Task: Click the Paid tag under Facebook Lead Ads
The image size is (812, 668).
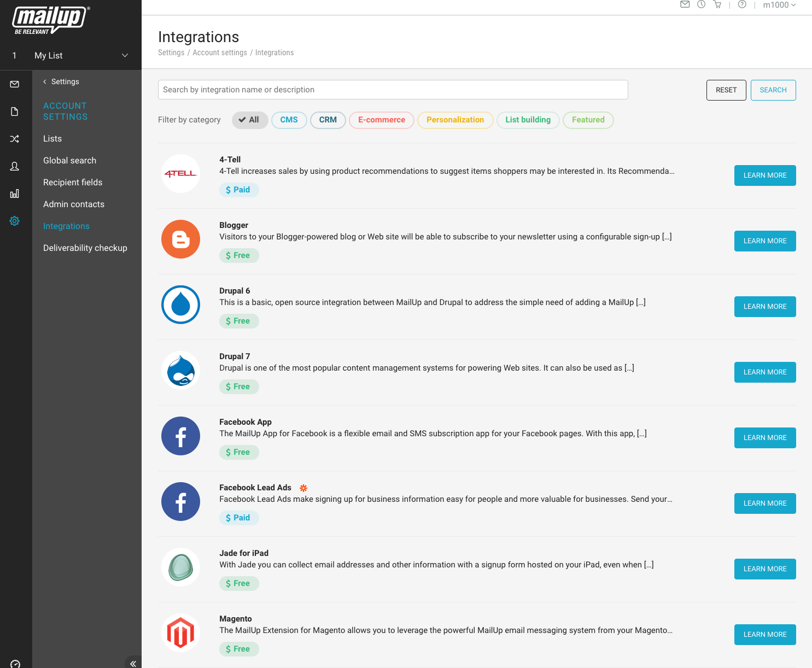Action: (239, 518)
